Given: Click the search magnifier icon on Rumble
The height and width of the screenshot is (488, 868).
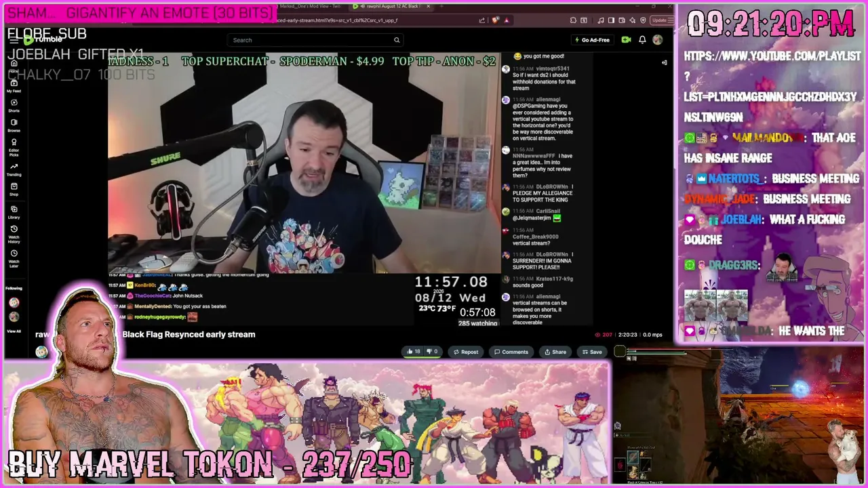Looking at the screenshot, I should [397, 40].
